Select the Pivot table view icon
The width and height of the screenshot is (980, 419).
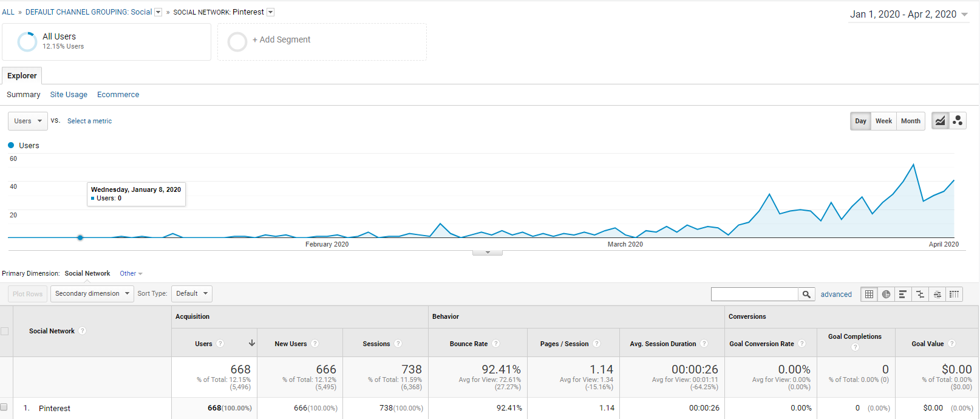(954, 294)
